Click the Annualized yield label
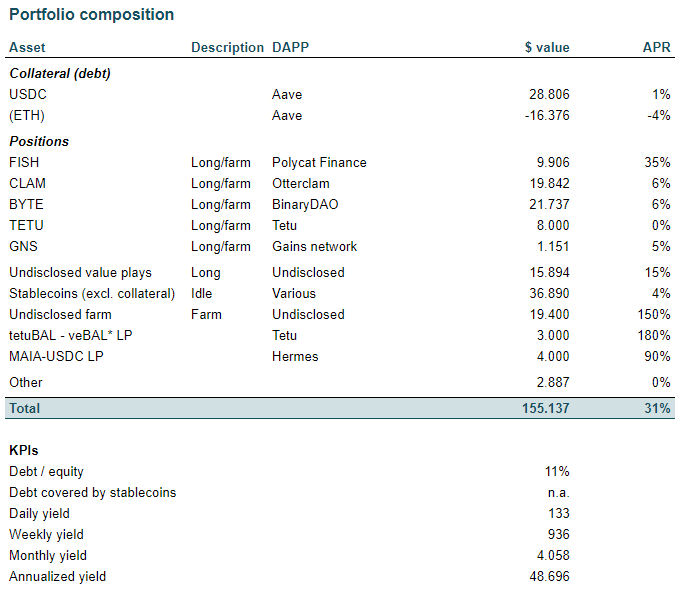Image resolution: width=682 pixels, height=591 pixels. (x=57, y=577)
